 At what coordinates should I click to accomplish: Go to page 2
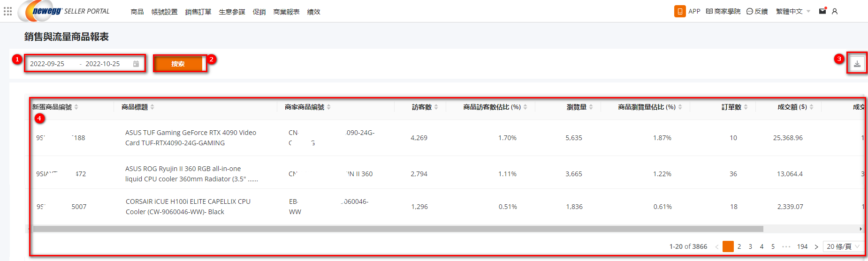(739, 246)
